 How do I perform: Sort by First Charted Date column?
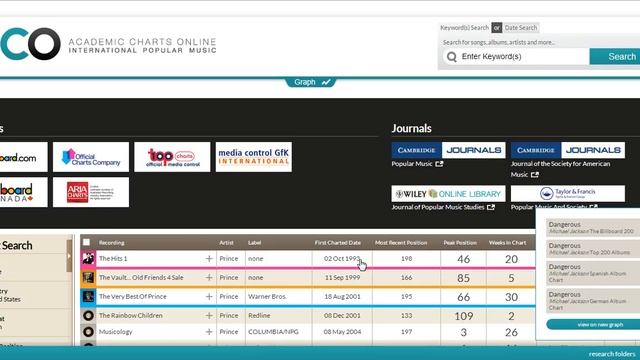tap(338, 243)
